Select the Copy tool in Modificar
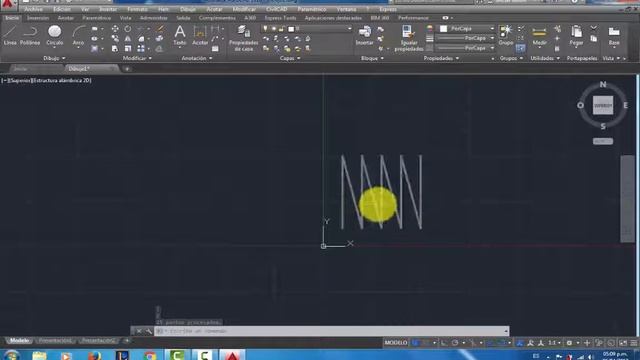Image resolution: width=640 pixels, height=360 pixels. [x=115, y=39]
